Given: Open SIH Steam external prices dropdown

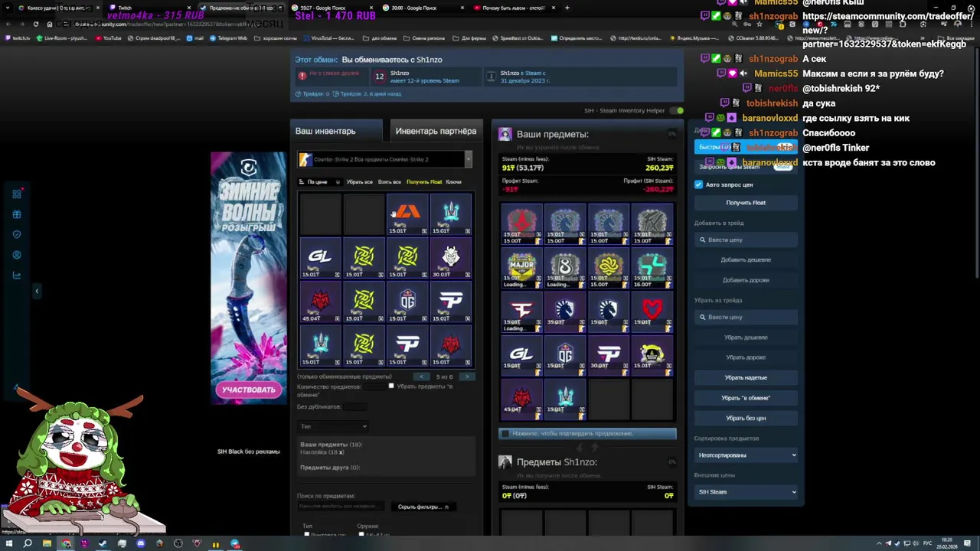Looking at the screenshot, I should pos(746,492).
